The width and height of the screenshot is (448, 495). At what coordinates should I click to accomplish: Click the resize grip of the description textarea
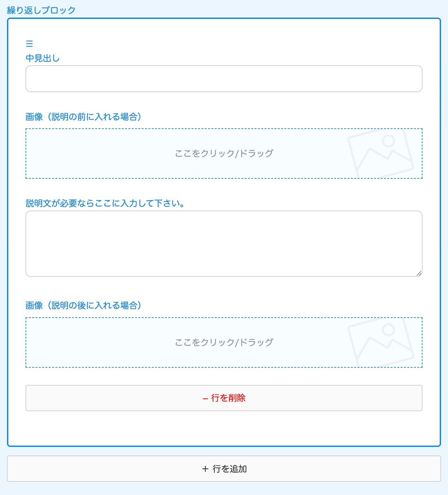pos(419,273)
